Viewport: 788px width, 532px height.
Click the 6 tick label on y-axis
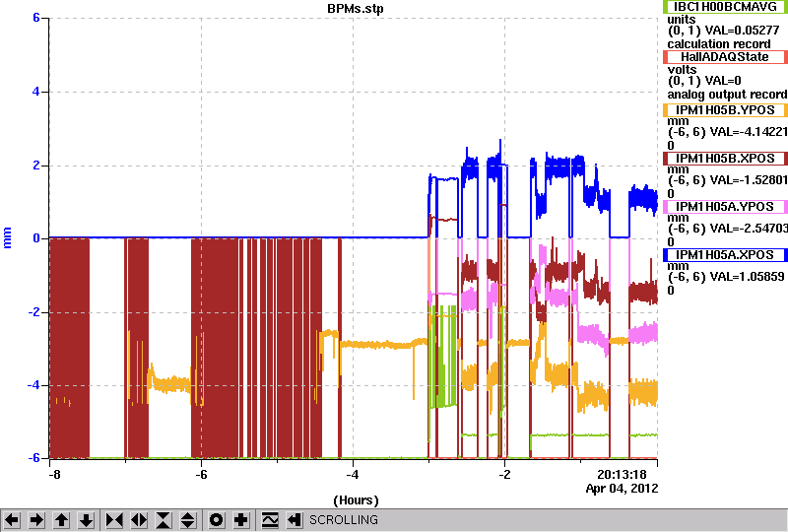(x=36, y=18)
